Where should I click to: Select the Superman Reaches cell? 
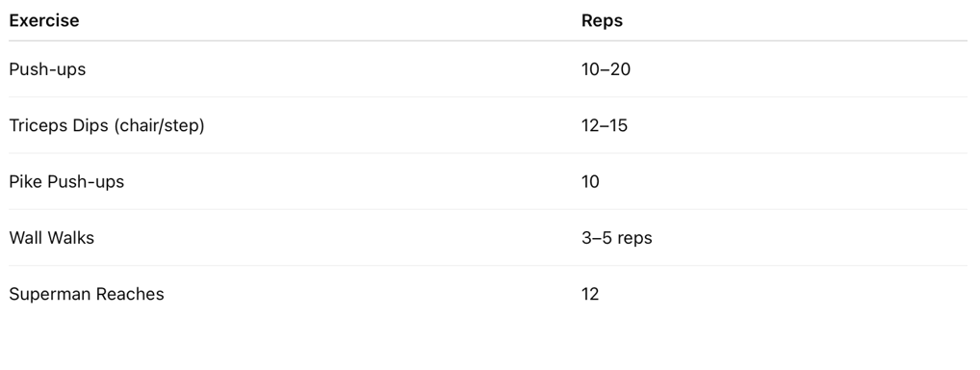pos(87,294)
